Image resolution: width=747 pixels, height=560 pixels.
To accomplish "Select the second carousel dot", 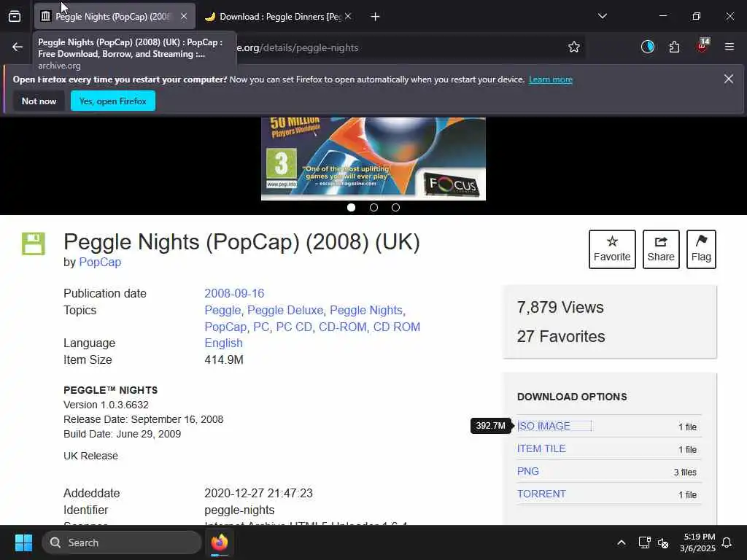I will (x=373, y=208).
